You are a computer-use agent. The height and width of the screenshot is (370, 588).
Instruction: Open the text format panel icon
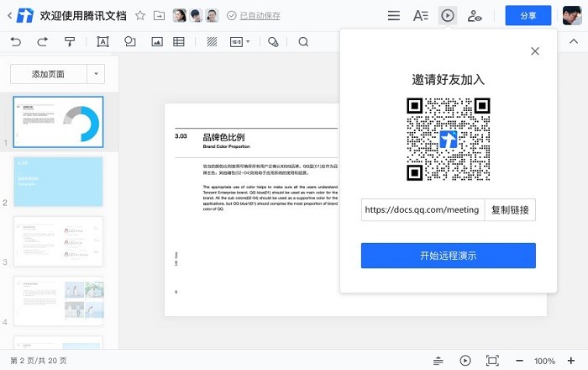pyautogui.click(x=420, y=15)
